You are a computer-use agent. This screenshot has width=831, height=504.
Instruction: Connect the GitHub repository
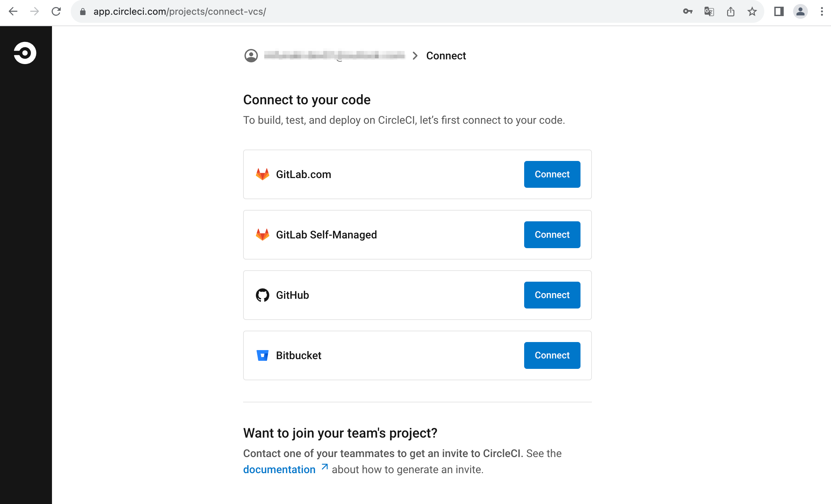(x=552, y=295)
